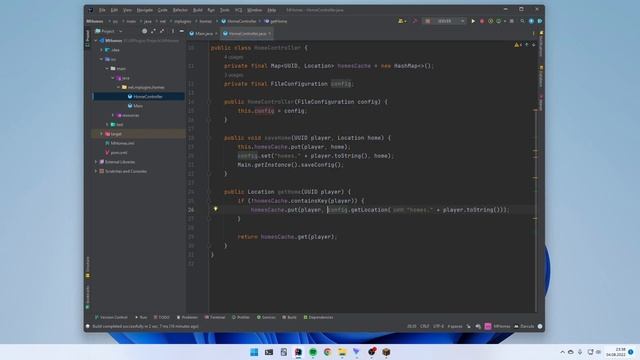This screenshot has width=640, height=360.
Task: Click the getHome breadcrumb in navigation bar
Action: [276, 21]
